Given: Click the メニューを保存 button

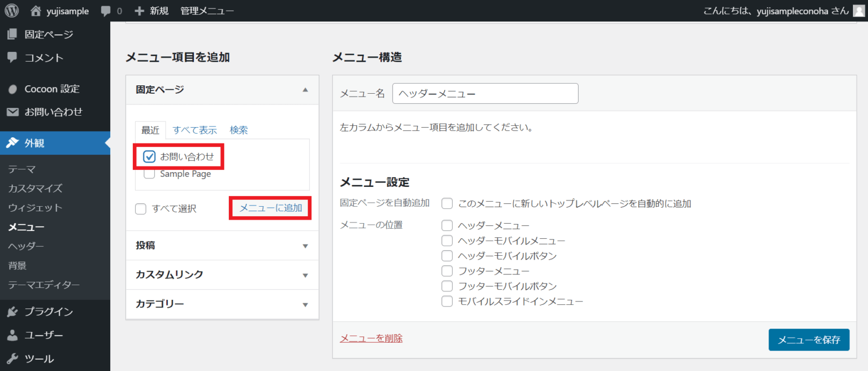Looking at the screenshot, I should click(x=809, y=339).
